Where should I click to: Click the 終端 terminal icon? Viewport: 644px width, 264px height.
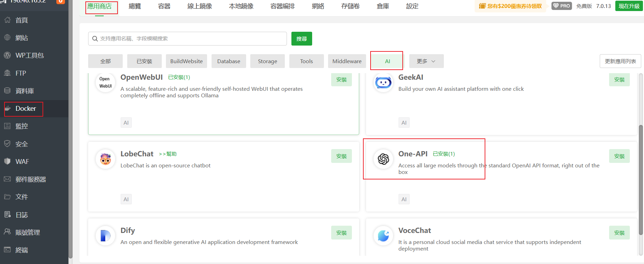point(7,250)
